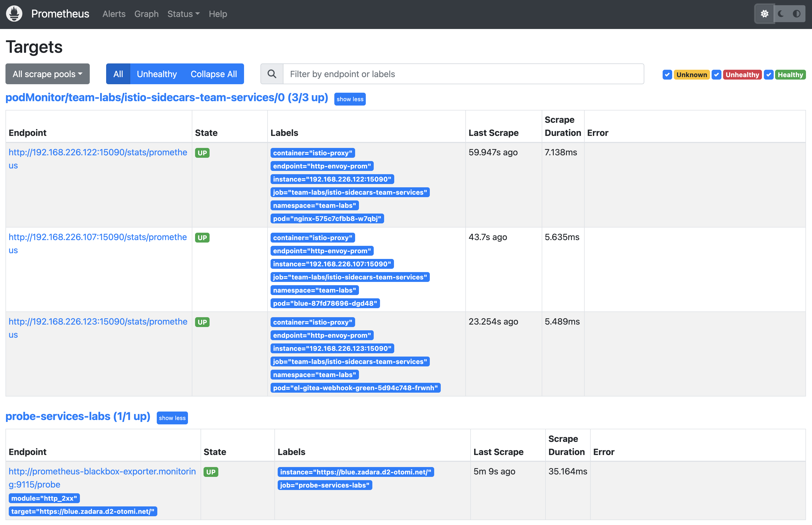Click pod="blue-87fd78696-dgd48" label

(x=325, y=304)
